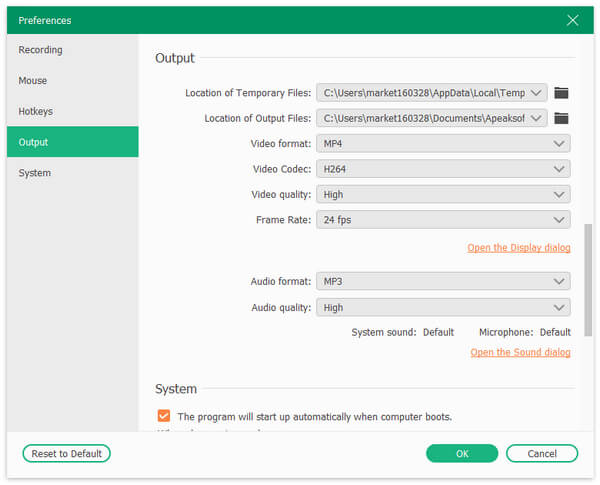The height and width of the screenshot is (485, 600).
Task: Expand Location of Temporary Files path dropdown
Action: pyautogui.click(x=432, y=93)
